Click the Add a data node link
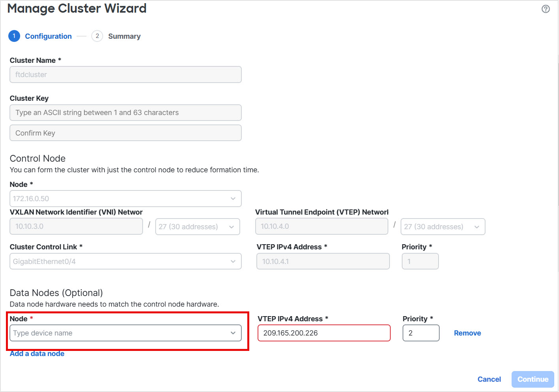559x392 pixels. pos(37,353)
